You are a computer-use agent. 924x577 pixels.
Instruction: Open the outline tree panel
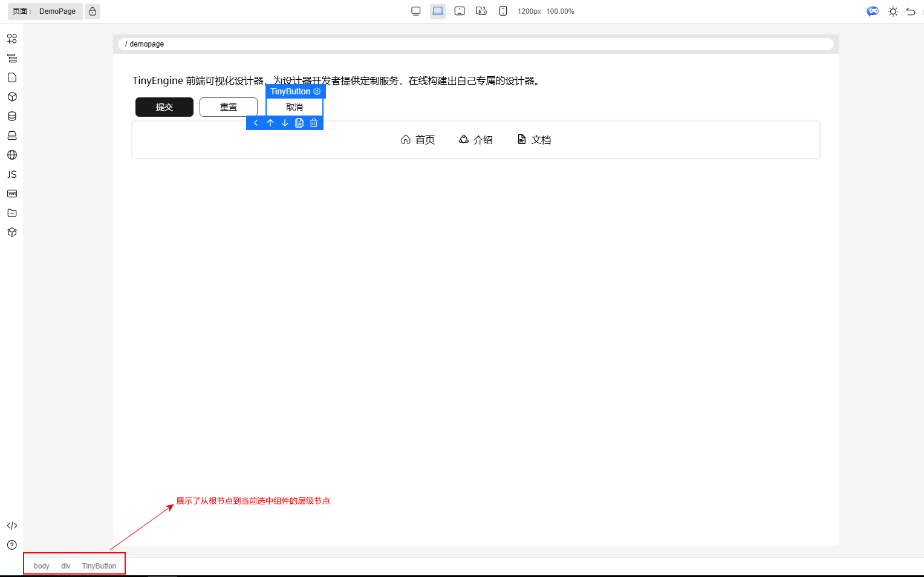(12, 58)
